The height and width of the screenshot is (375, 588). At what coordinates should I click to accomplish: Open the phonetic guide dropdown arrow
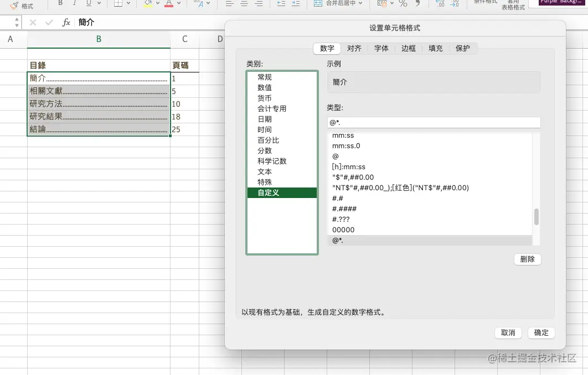(209, 3)
